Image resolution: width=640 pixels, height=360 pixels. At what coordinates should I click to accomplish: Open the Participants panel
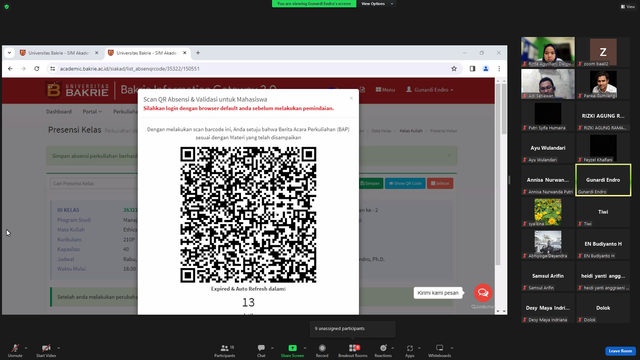[x=224, y=350]
